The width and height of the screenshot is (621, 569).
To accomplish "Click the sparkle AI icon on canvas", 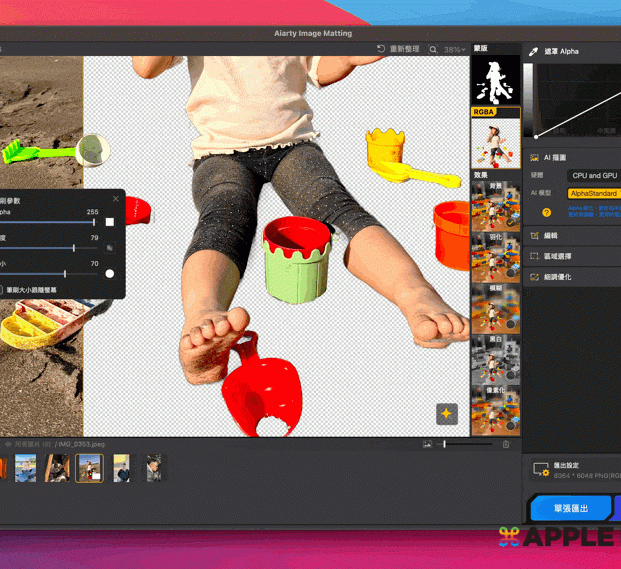I will click(446, 414).
